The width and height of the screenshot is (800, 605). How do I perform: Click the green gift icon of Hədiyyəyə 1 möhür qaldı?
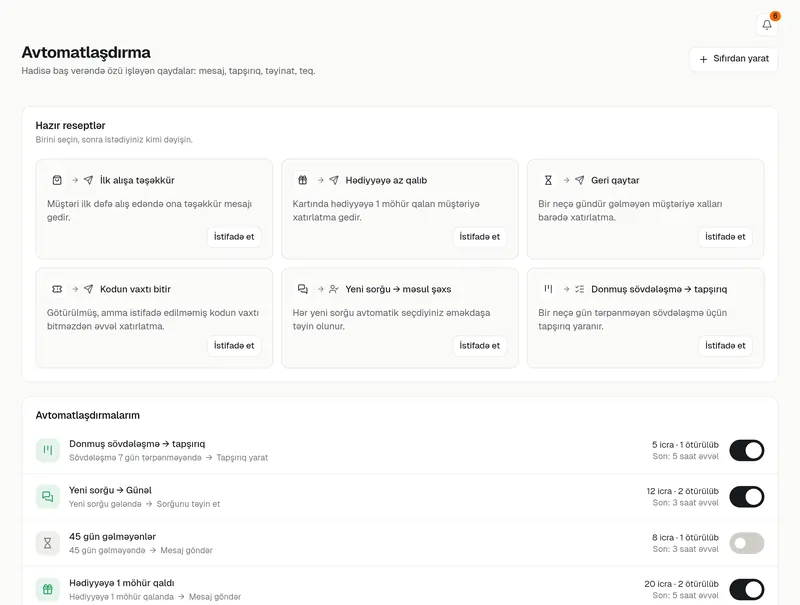tap(47, 590)
